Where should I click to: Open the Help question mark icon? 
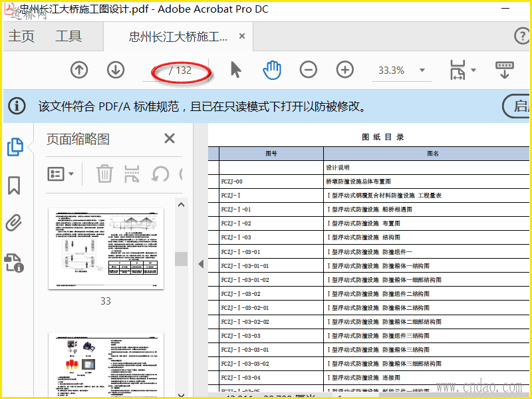click(x=522, y=36)
